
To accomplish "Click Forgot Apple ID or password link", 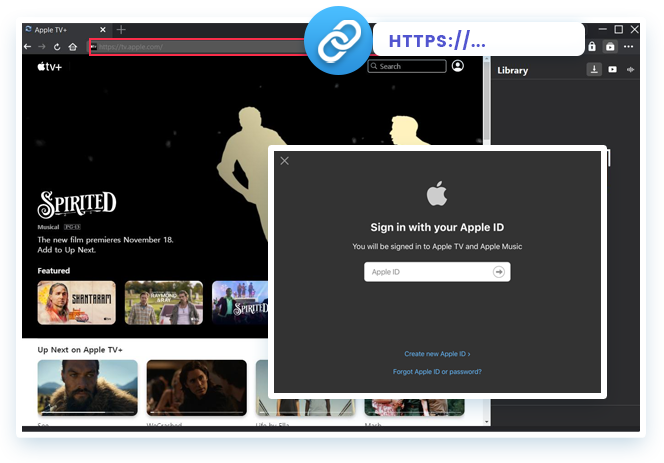I will 437,372.
